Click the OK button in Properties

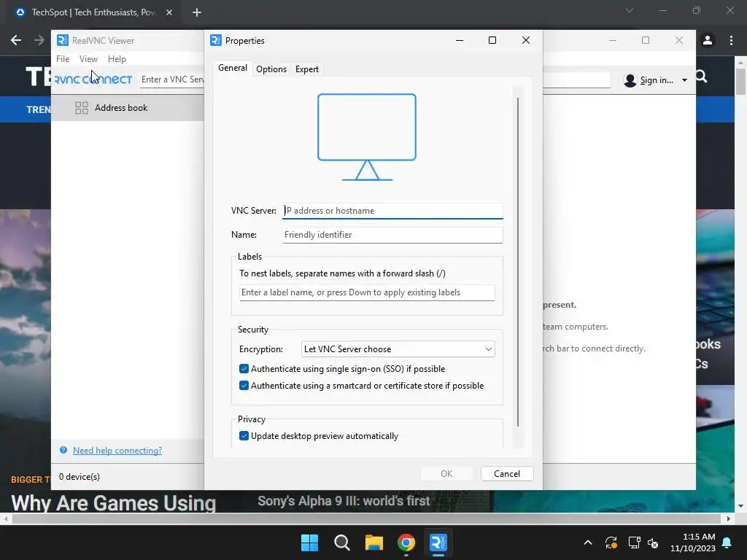pyautogui.click(x=446, y=473)
